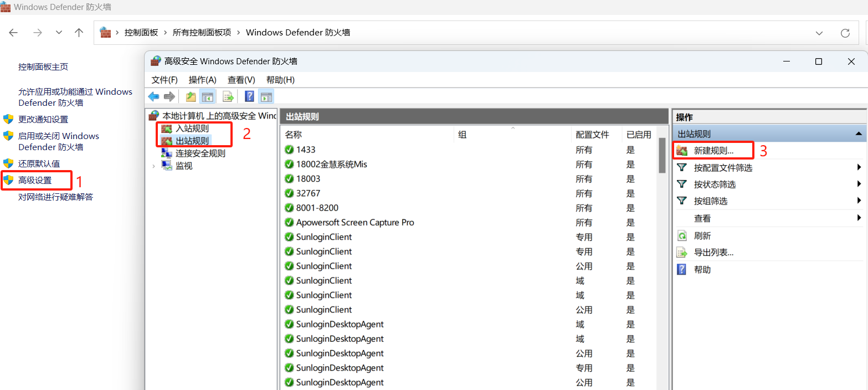Click the chevron after 控制面板 in breadcrumb
The image size is (868, 390).
click(x=166, y=33)
